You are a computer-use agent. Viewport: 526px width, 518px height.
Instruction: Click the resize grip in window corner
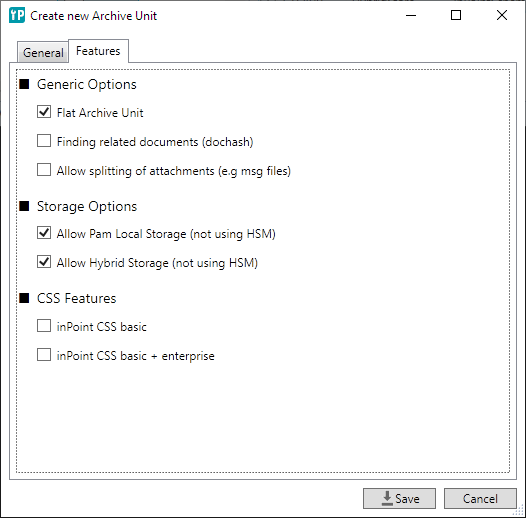point(519,511)
